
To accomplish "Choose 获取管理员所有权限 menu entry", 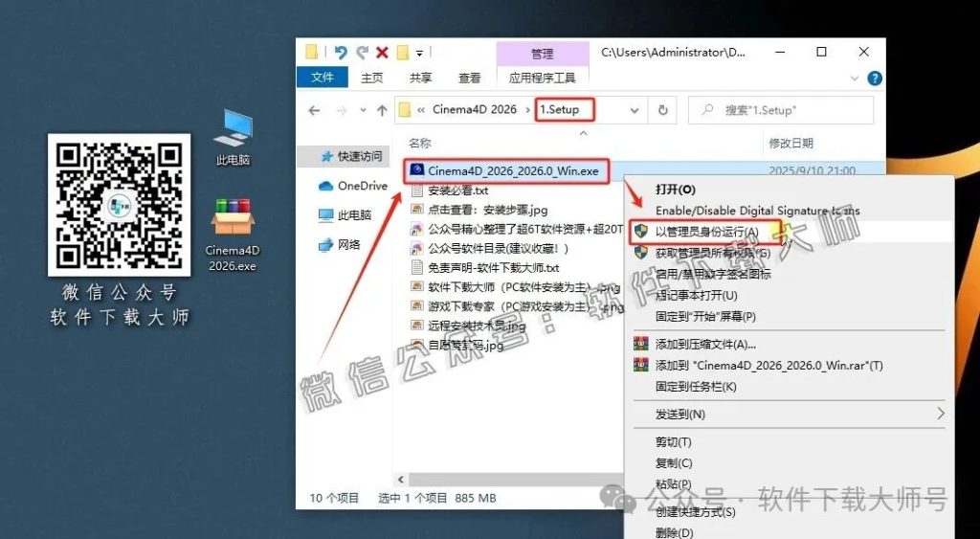I will click(712, 253).
